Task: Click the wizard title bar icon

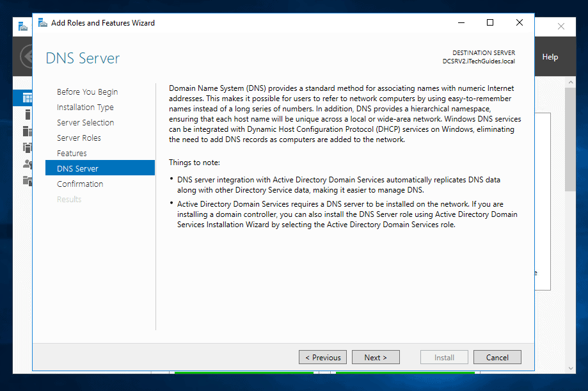Action: pos(43,23)
